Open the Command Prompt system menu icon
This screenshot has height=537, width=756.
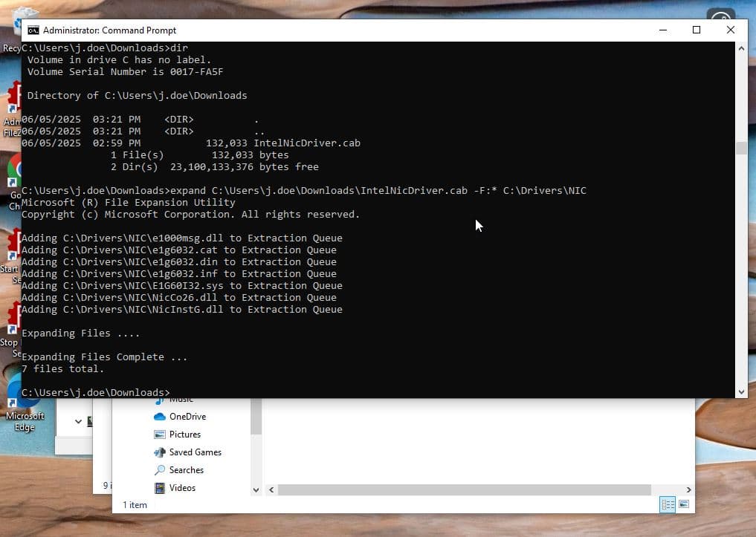33,30
